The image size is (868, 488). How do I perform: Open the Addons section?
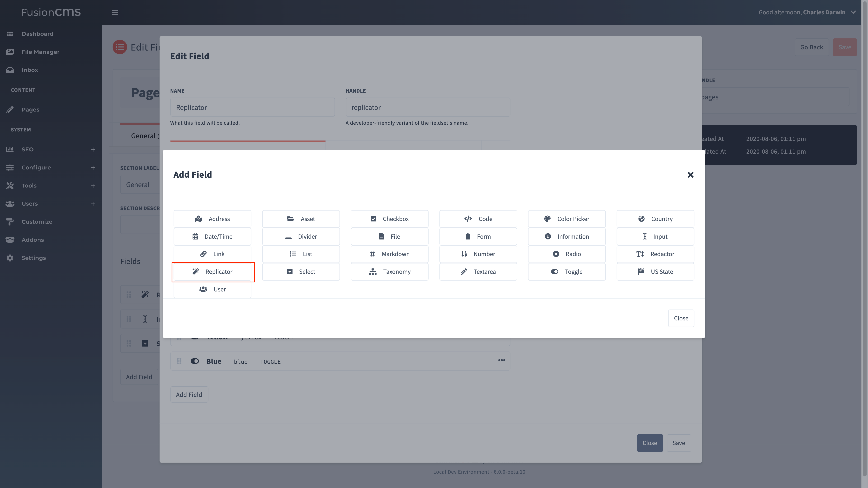(x=33, y=239)
